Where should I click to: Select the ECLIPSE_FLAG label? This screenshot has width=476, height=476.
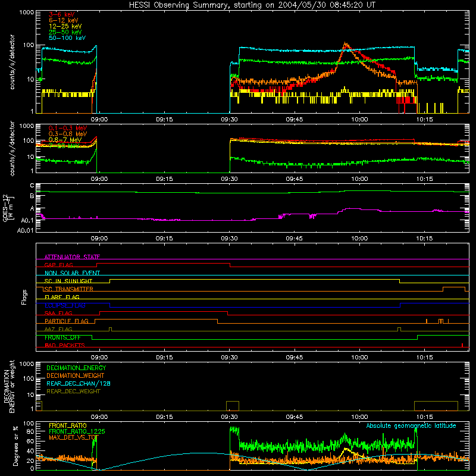coord(65,305)
